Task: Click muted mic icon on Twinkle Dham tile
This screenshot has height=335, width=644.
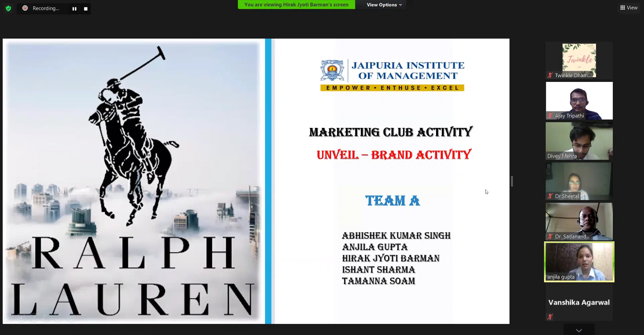Action: [550, 75]
